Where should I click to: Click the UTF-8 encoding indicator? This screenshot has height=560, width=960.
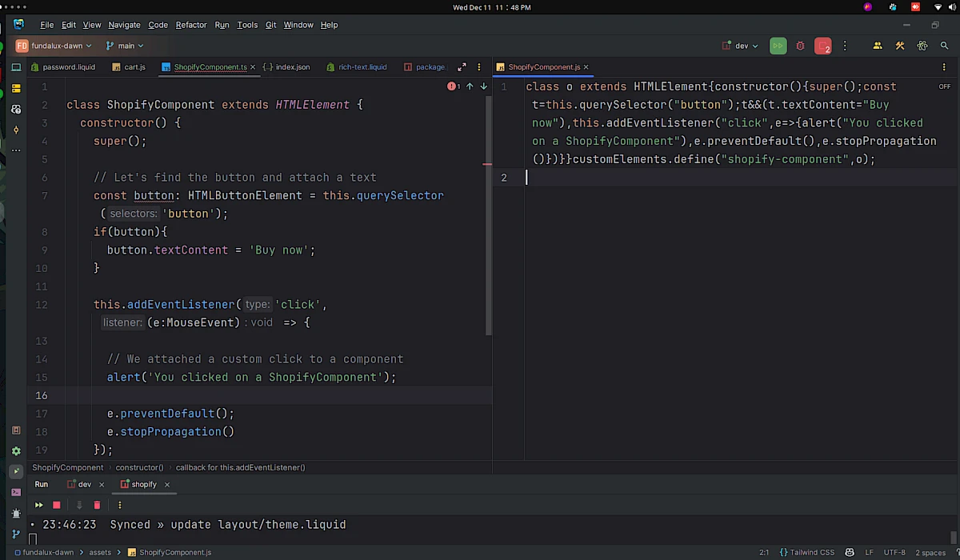coord(895,552)
